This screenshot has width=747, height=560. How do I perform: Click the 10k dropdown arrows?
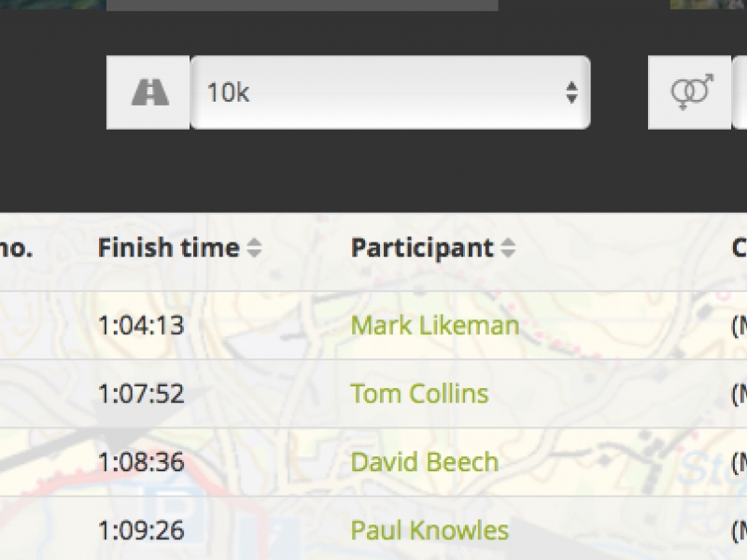coord(571,92)
